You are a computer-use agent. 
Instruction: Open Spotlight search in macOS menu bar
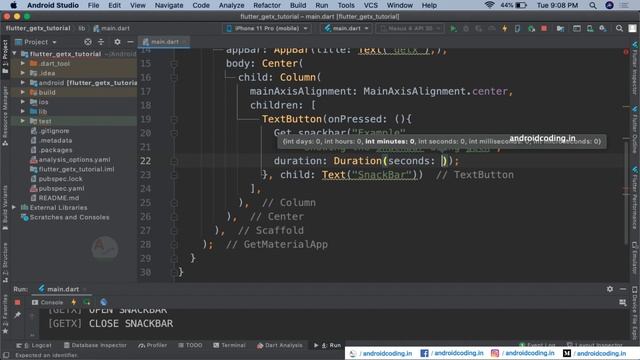(593, 5)
